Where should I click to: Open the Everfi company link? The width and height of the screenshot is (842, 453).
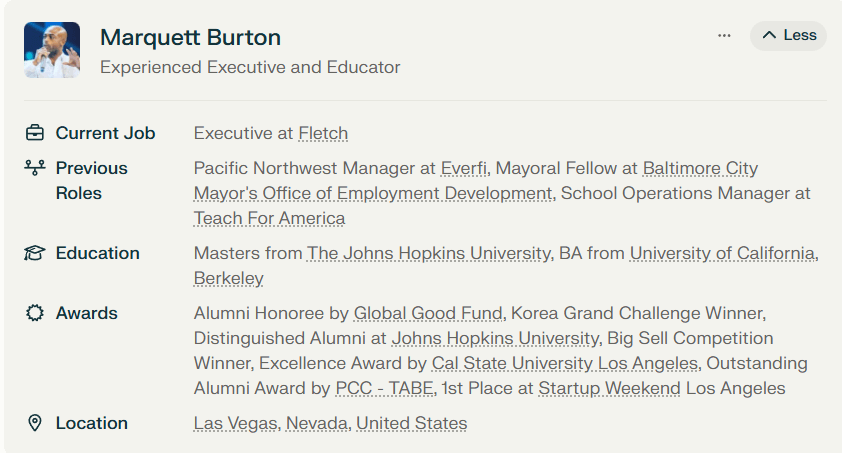(x=465, y=168)
